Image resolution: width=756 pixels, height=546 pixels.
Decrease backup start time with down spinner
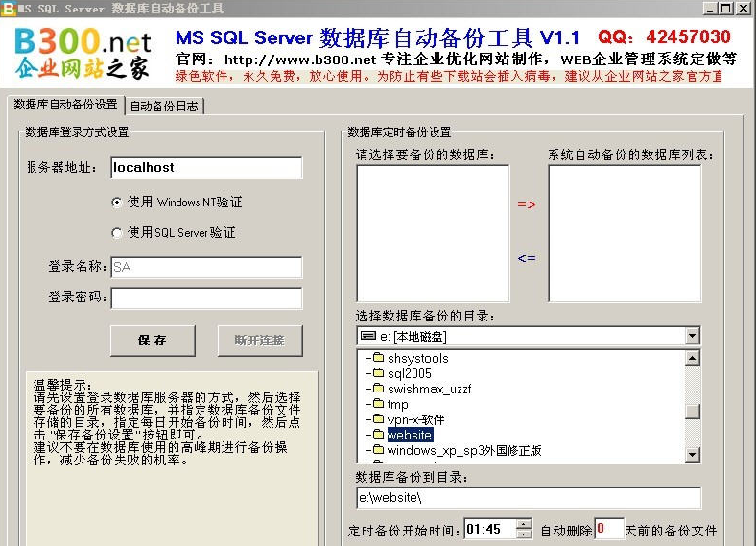pos(524,534)
